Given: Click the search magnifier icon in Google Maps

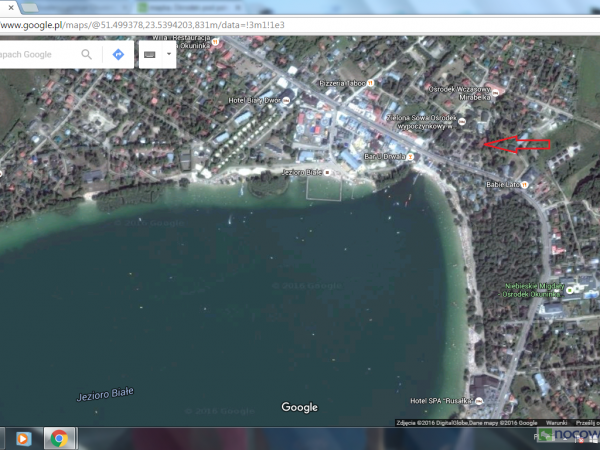Looking at the screenshot, I should tap(87, 54).
